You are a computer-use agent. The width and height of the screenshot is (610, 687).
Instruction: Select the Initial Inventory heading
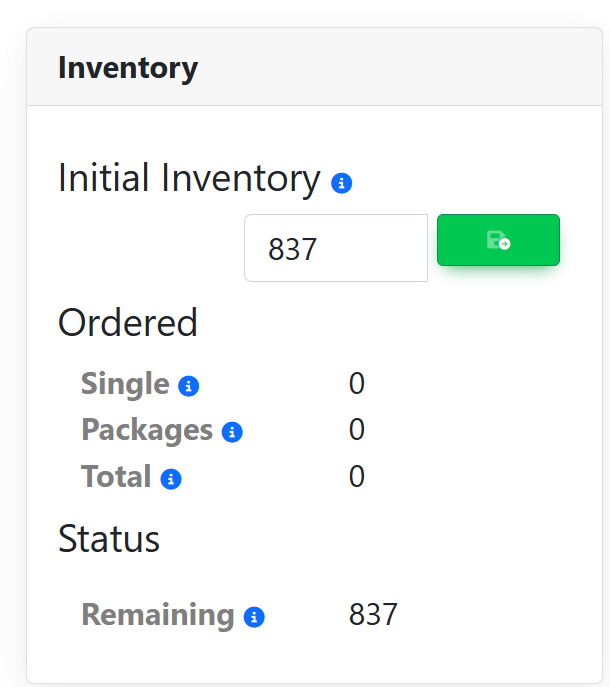189,178
